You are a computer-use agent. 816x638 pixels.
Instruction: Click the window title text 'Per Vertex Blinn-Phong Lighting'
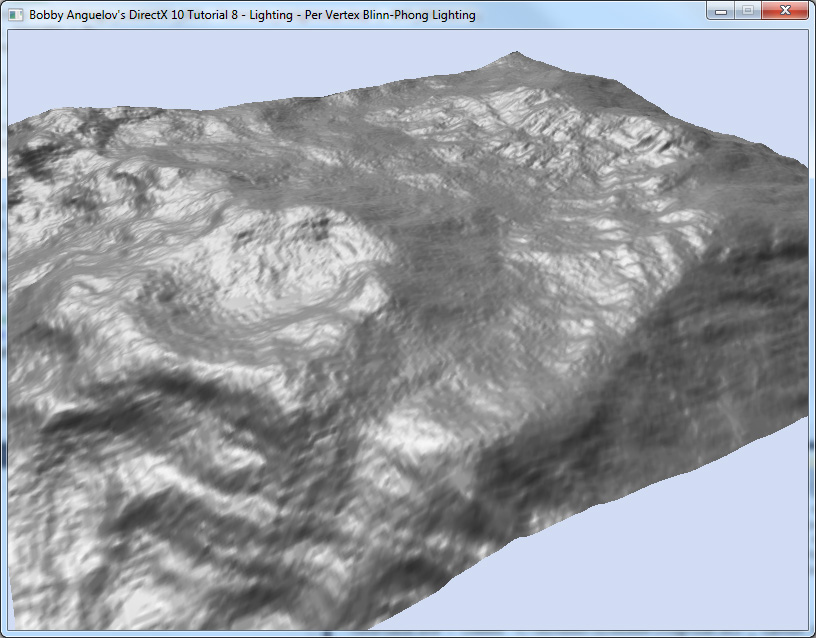point(390,15)
